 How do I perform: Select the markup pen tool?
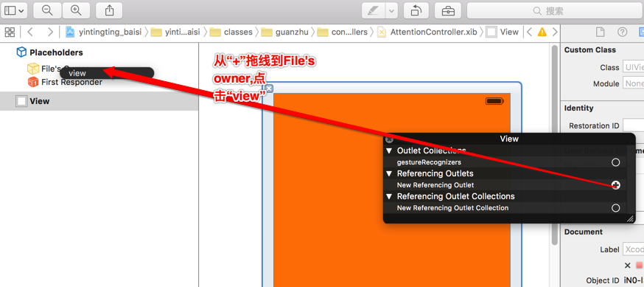click(374, 10)
